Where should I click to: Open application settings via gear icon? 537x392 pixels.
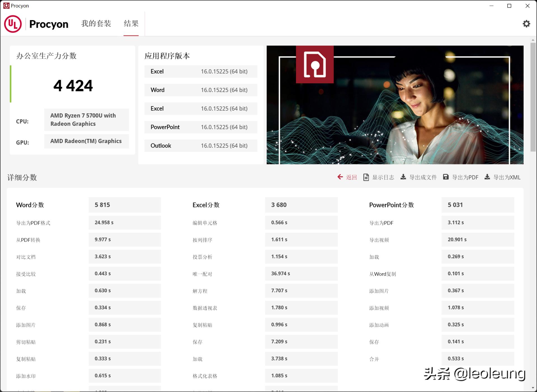[527, 24]
